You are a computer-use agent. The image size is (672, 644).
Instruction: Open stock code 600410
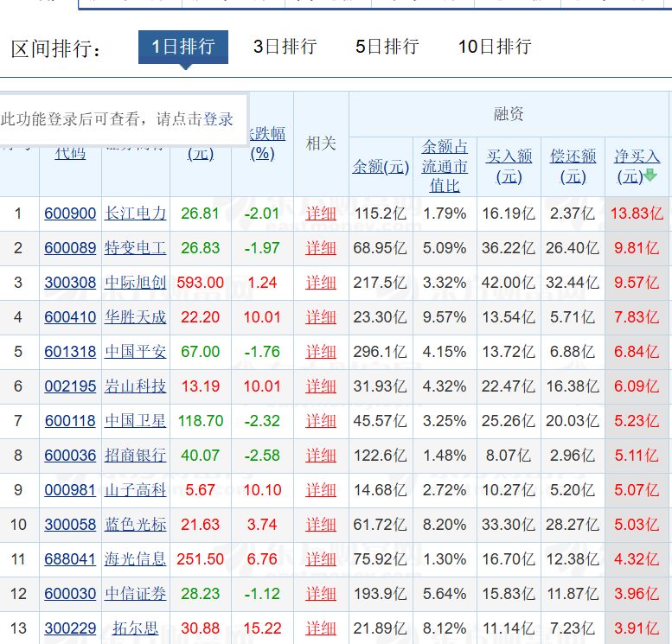70,317
